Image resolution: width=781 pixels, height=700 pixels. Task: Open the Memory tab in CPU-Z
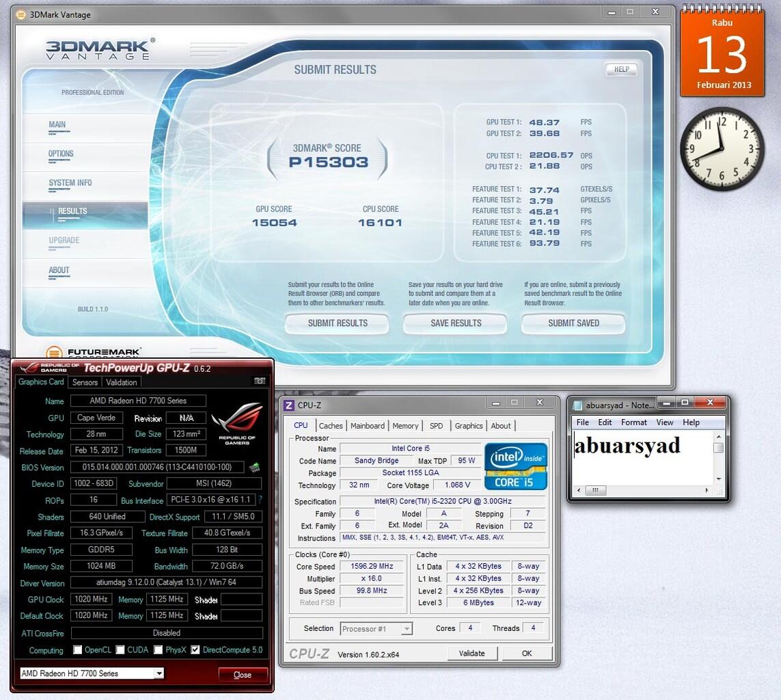pos(405,426)
